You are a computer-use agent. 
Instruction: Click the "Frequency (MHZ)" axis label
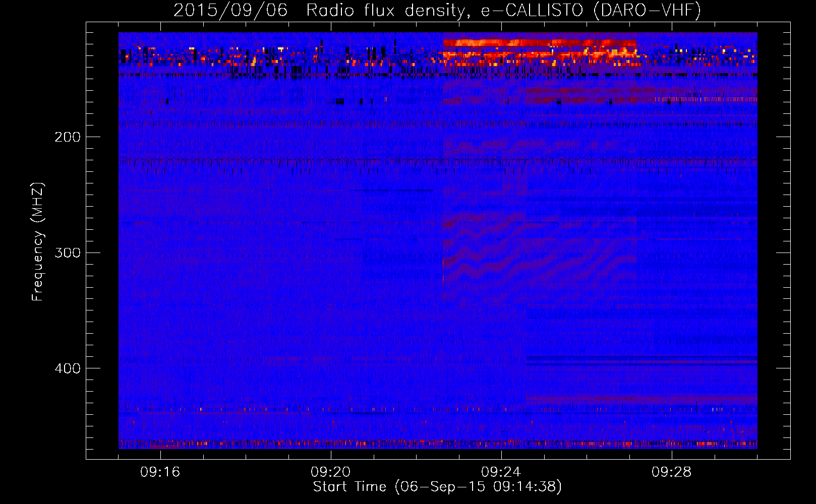pos(38,242)
